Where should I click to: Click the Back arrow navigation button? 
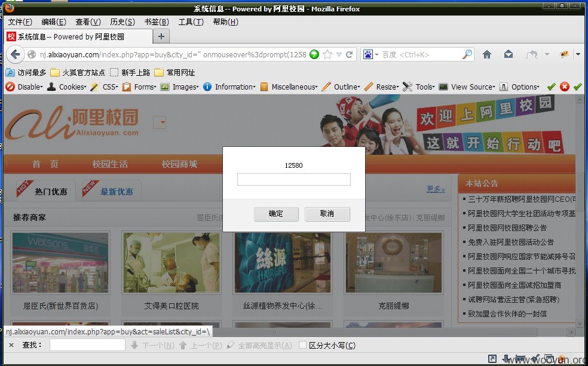click(15, 55)
